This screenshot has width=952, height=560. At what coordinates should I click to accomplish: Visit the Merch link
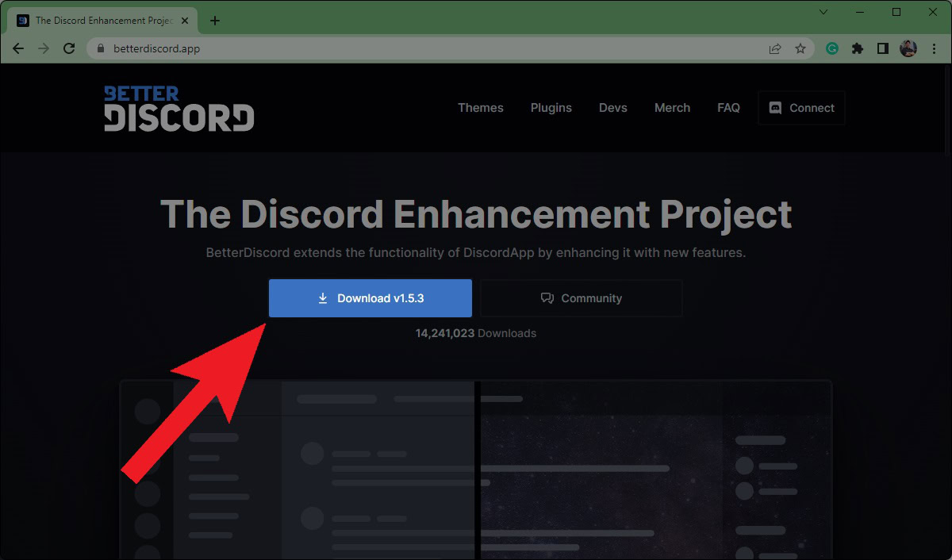pyautogui.click(x=672, y=108)
